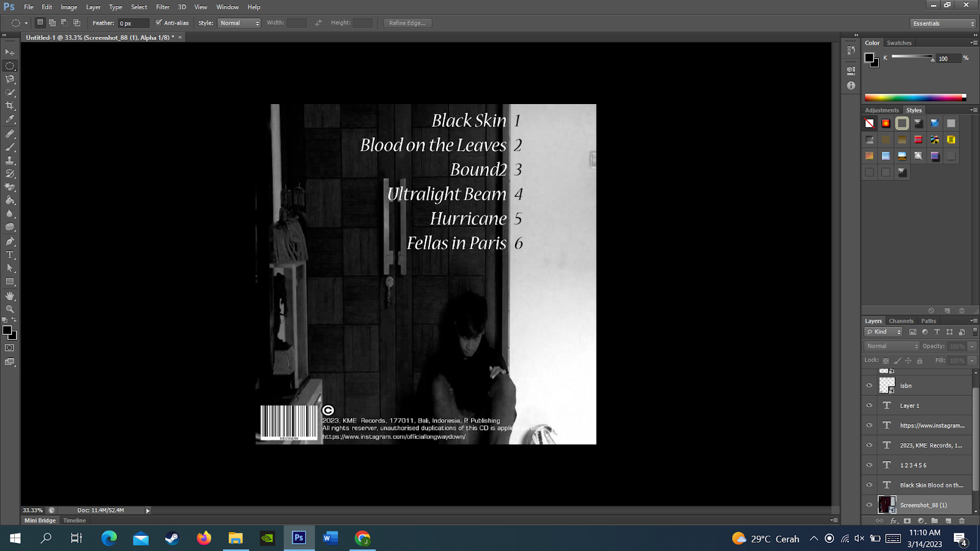Uncheck the Anti-alias checkbox
980x551 pixels.
pyautogui.click(x=159, y=23)
